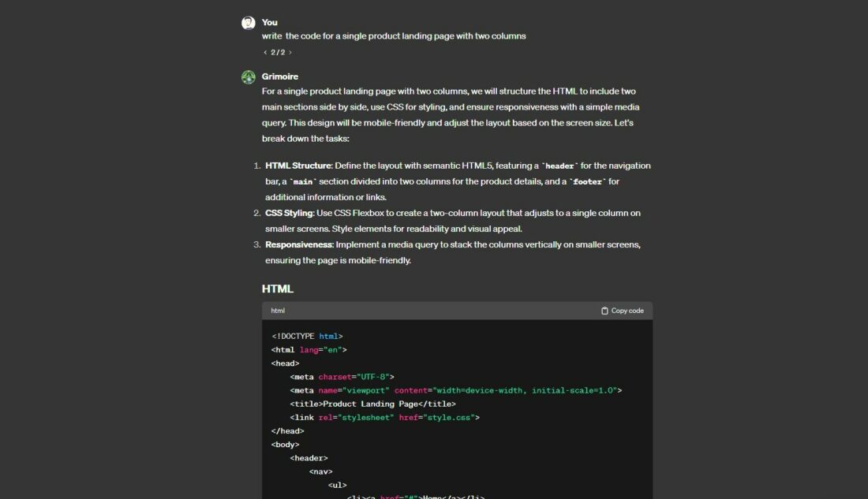Open the next response with the pagination chevron
The height and width of the screenshot is (499, 868).
(x=289, y=52)
